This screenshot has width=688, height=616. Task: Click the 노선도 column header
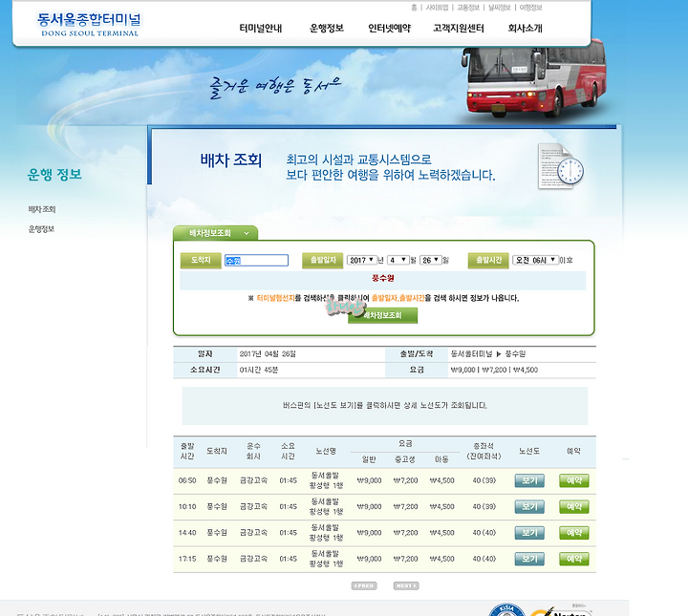point(529,451)
